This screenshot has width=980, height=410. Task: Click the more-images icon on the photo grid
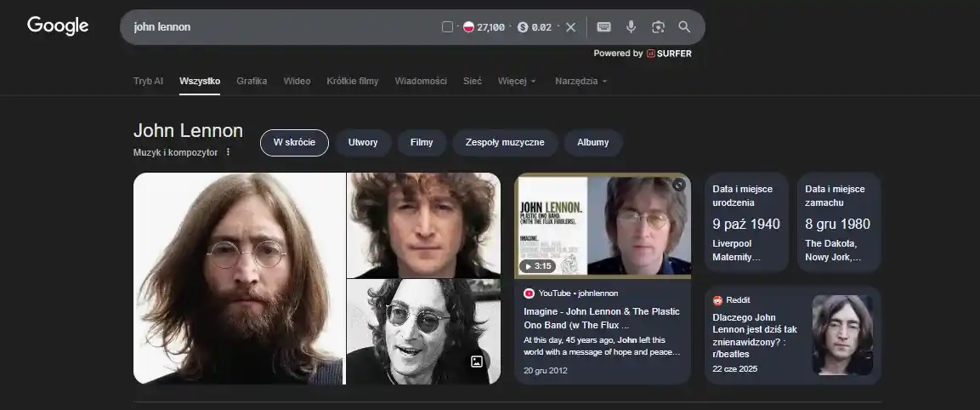[477, 362]
